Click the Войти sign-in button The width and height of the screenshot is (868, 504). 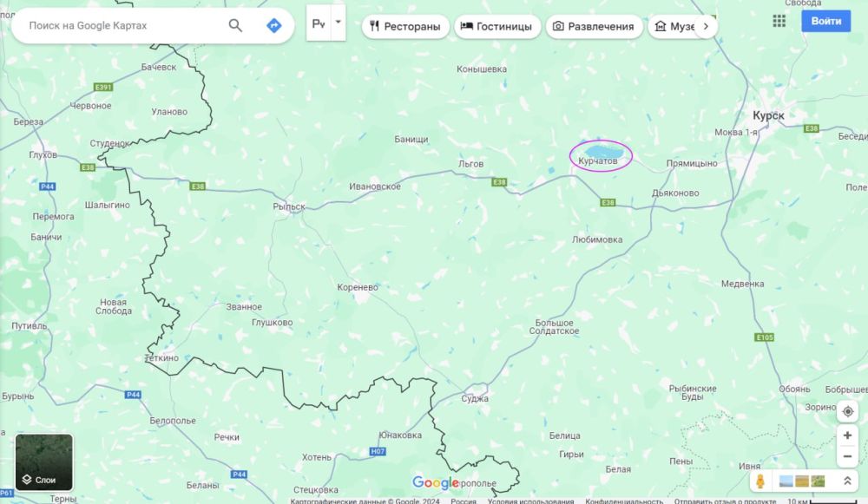[x=826, y=21]
